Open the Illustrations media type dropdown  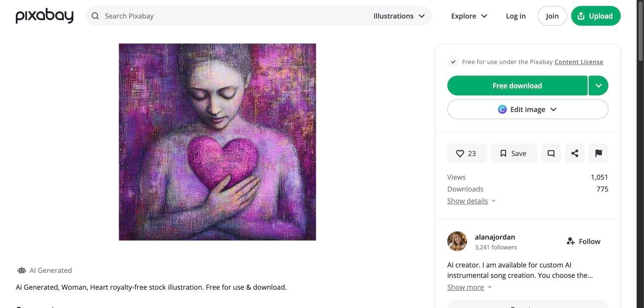pos(399,15)
